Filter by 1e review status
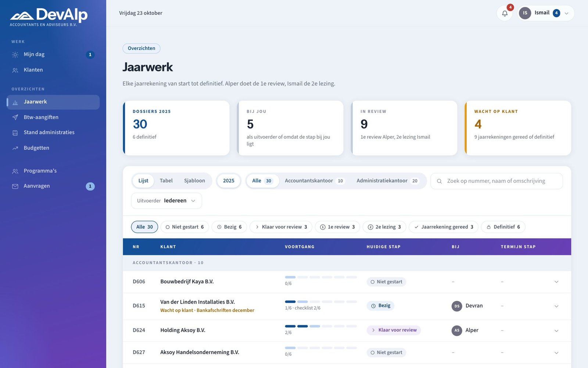The height and width of the screenshot is (368, 588). (x=337, y=227)
